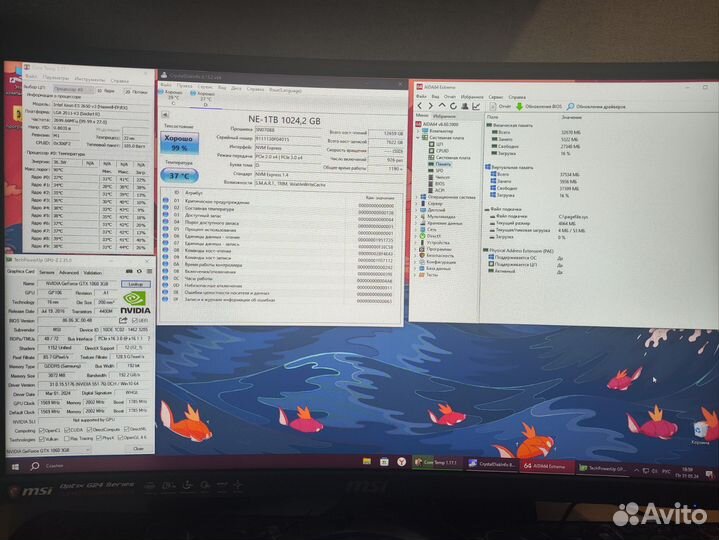Toggle DirectCompute checkbox in GPU-Z
Image resolution: width=719 pixels, height=540 pixels.
click(x=89, y=430)
